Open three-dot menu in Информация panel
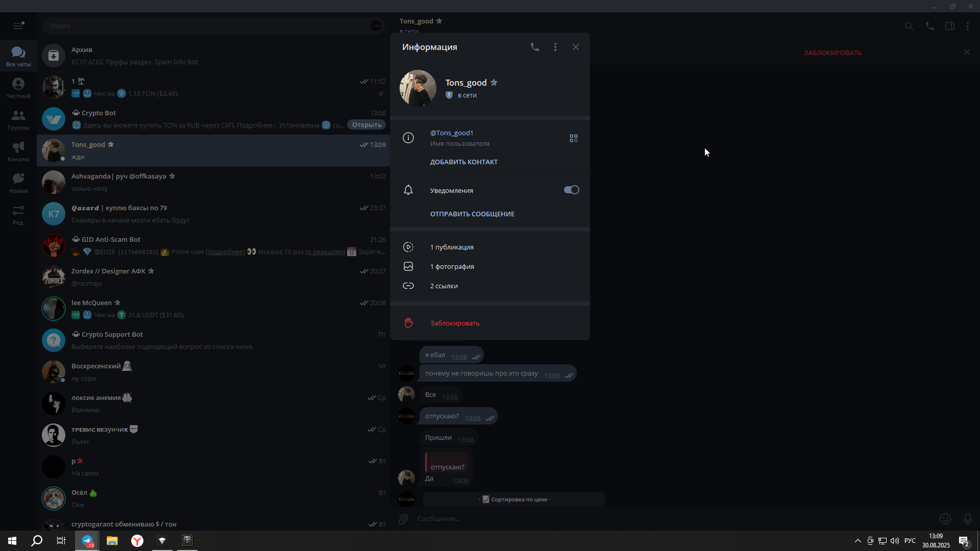This screenshot has height=551, width=980. 555,47
